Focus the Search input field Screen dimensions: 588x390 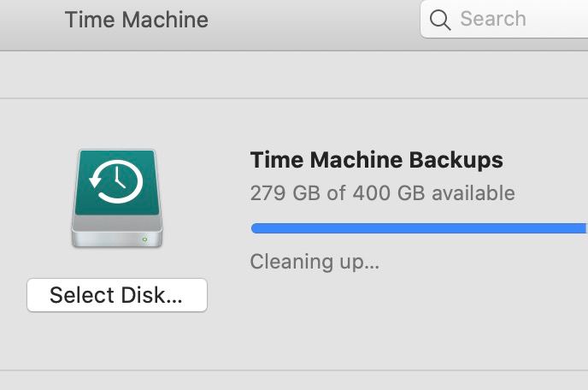[504, 19]
